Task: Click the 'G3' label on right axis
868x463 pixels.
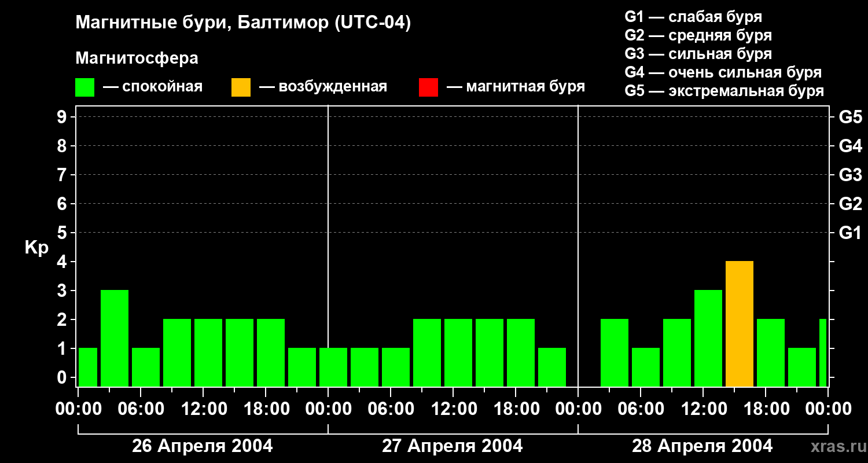Action: coord(851,175)
